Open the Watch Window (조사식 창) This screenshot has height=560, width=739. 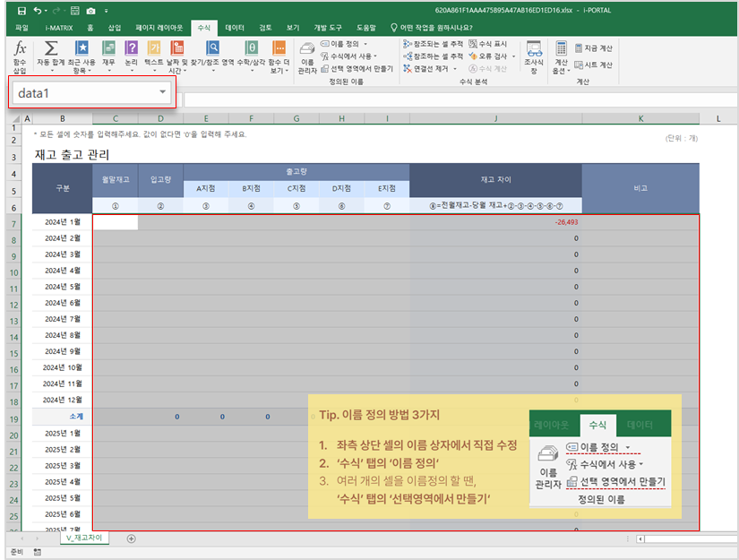click(534, 56)
